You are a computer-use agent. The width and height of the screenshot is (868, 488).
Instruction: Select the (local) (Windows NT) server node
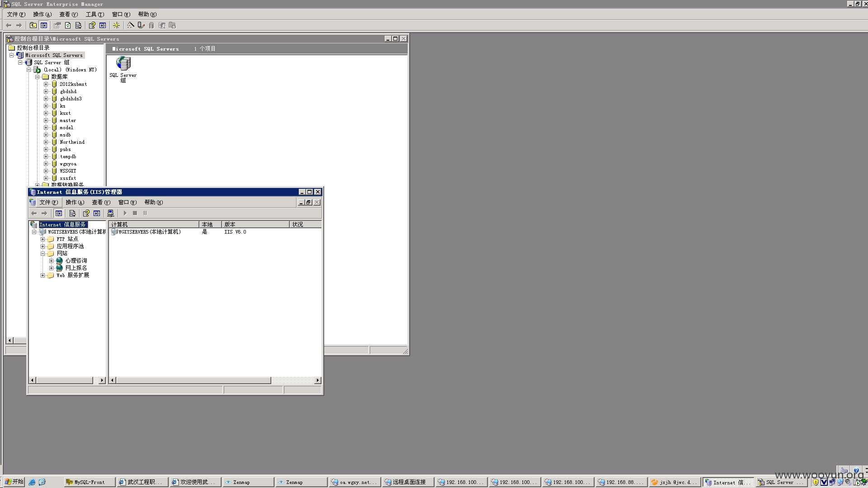tap(70, 70)
